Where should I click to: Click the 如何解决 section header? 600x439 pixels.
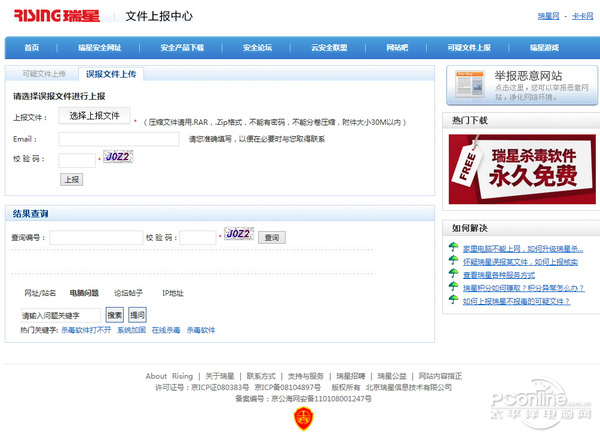tap(470, 228)
